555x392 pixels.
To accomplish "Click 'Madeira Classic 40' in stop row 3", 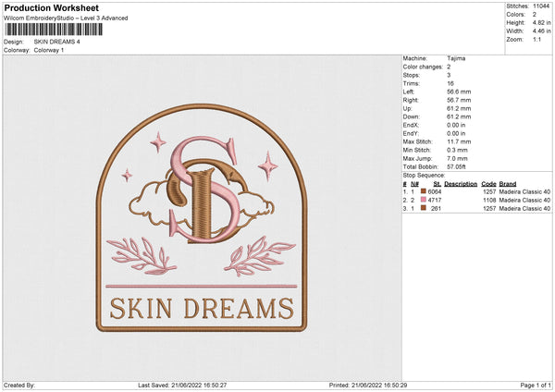I will click(524, 209).
